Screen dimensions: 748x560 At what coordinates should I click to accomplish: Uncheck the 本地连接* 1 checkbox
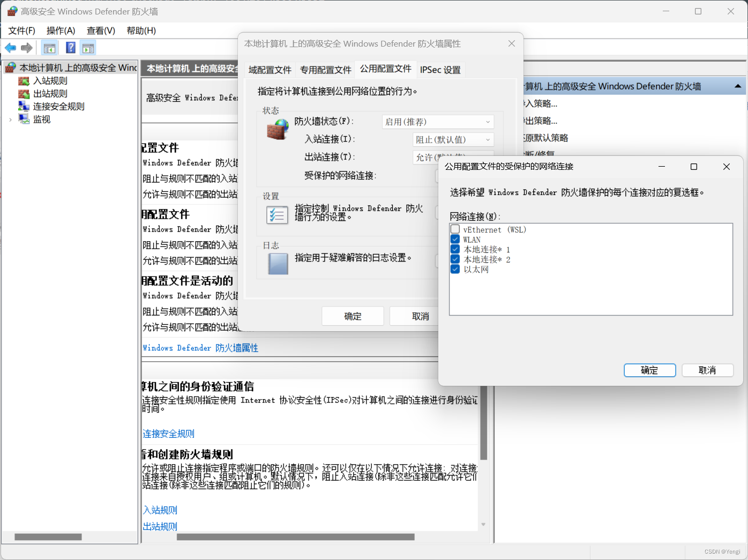tap(455, 249)
